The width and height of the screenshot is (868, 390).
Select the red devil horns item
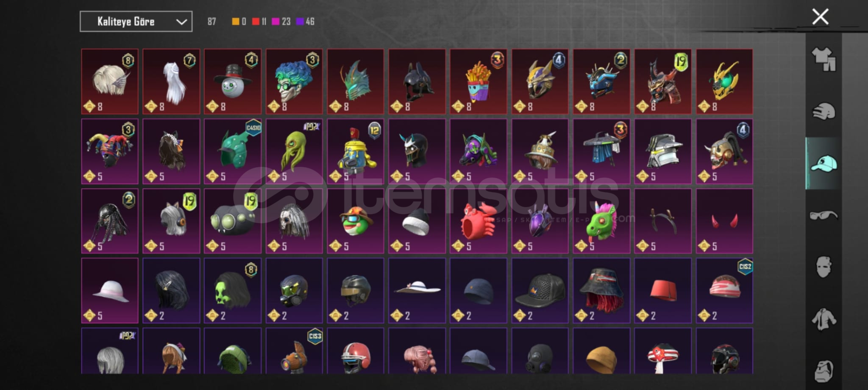(x=724, y=221)
